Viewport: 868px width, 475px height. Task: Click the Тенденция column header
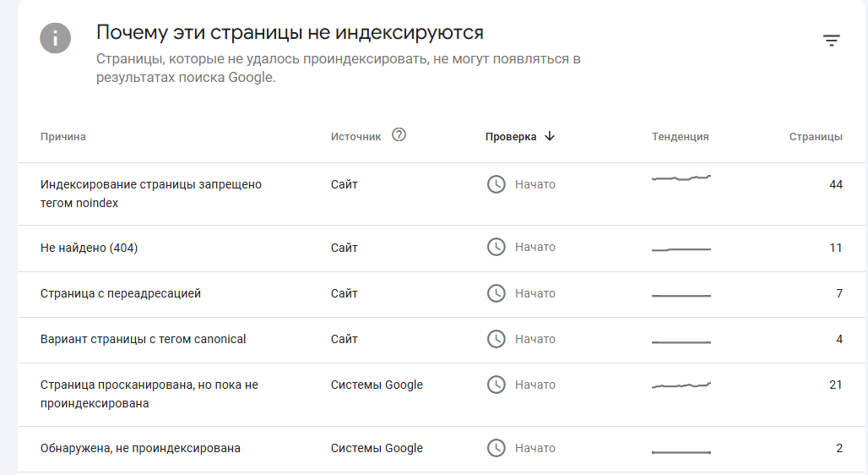(x=681, y=137)
